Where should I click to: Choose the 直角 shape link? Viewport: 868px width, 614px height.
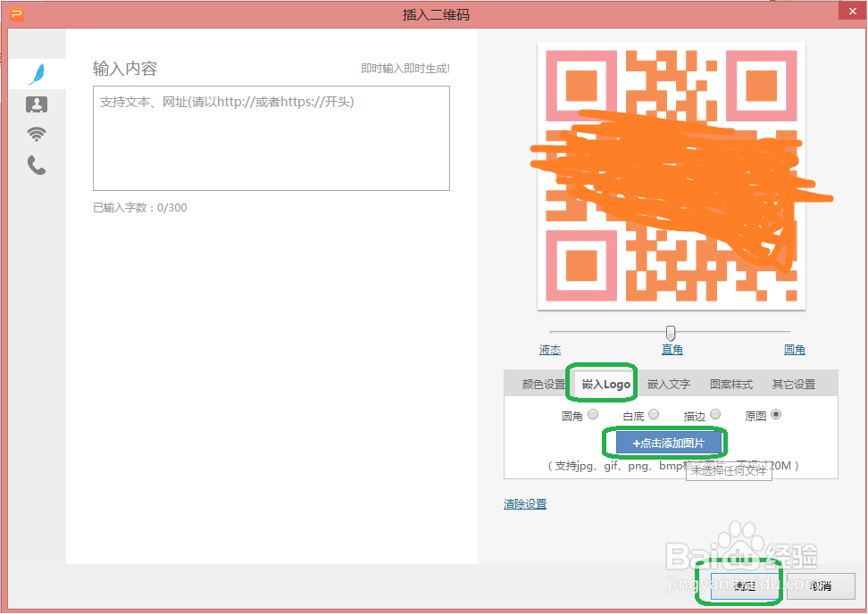672,350
